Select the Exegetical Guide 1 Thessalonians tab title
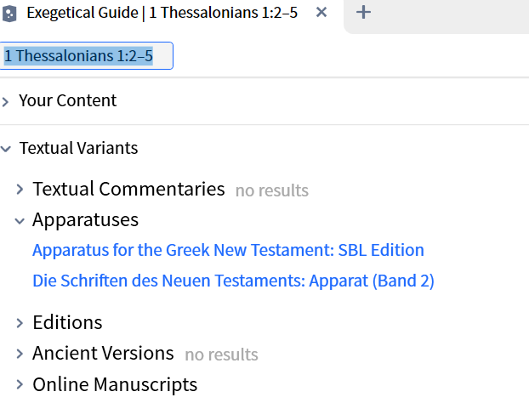 click(162, 13)
